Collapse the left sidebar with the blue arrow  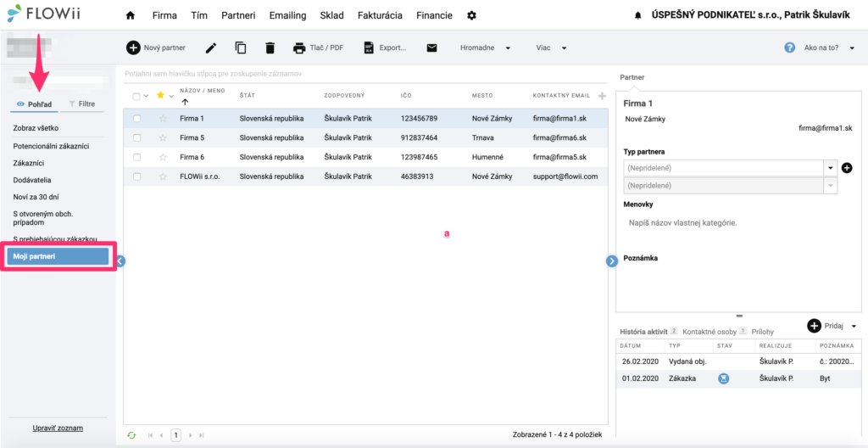[x=121, y=261]
